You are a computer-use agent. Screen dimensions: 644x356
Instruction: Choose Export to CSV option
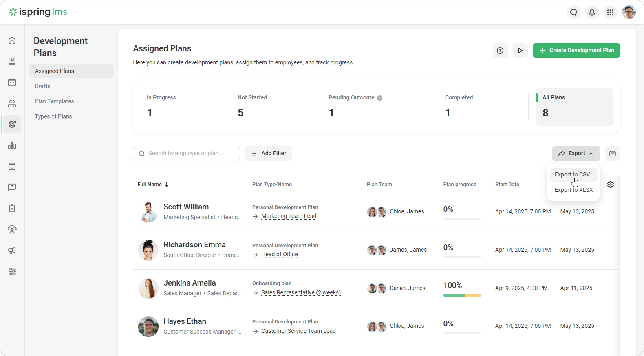(x=572, y=174)
